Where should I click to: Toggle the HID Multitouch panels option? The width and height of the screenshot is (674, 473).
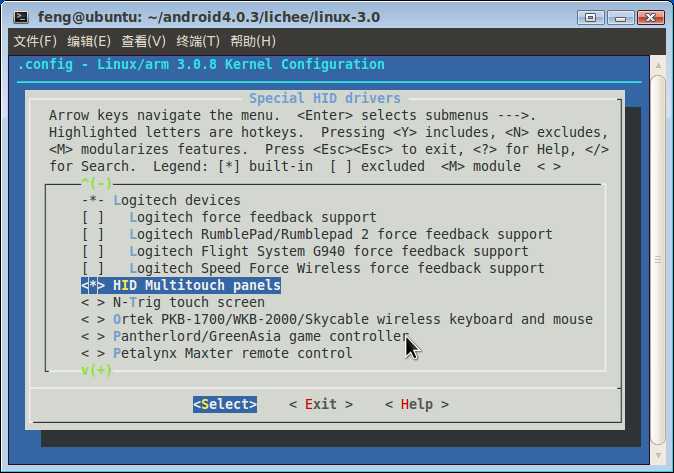(x=93, y=286)
